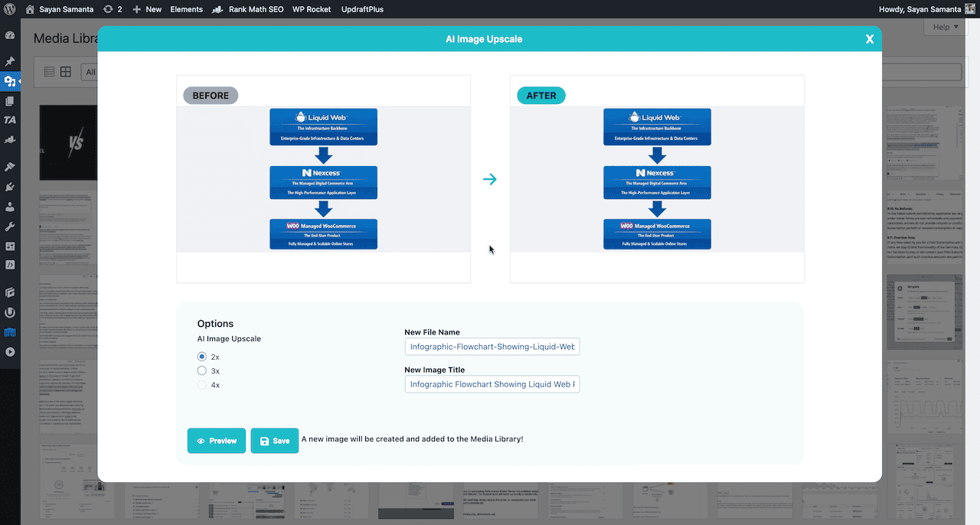Switch media library to list view
The image size is (980, 525).
[50, 72]
